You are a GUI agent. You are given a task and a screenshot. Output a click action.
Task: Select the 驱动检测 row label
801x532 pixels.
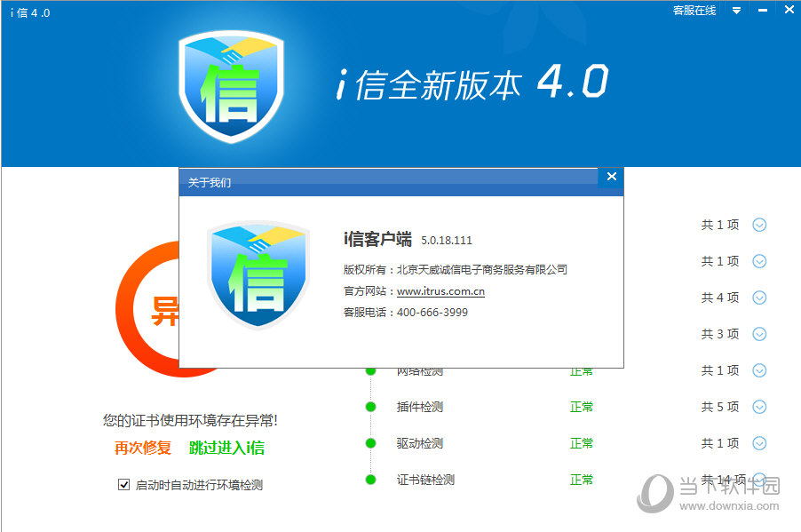(x=420, y=443)
